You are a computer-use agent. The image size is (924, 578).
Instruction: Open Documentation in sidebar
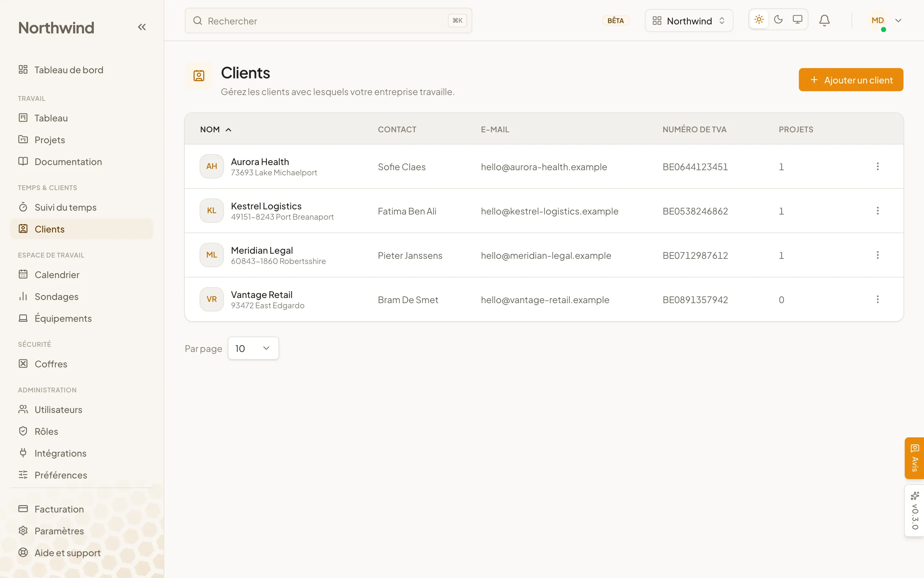coord(81,162)
